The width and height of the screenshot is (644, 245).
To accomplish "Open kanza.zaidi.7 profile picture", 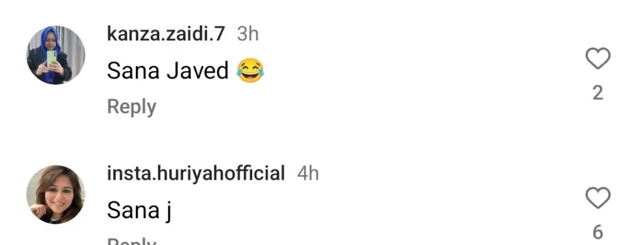I will tap(56, 55).
